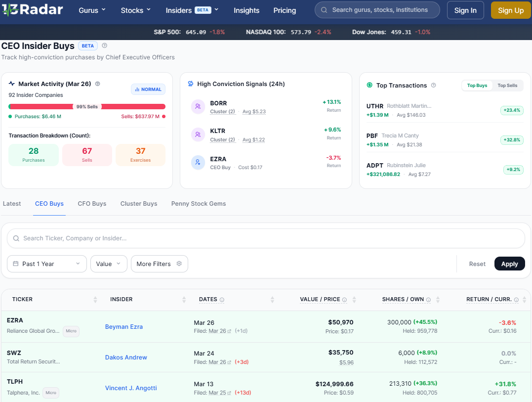Open the EZRA filing external link icon
Screen dimensions: 532x402
pyautogui.click(x=229, y=331)
